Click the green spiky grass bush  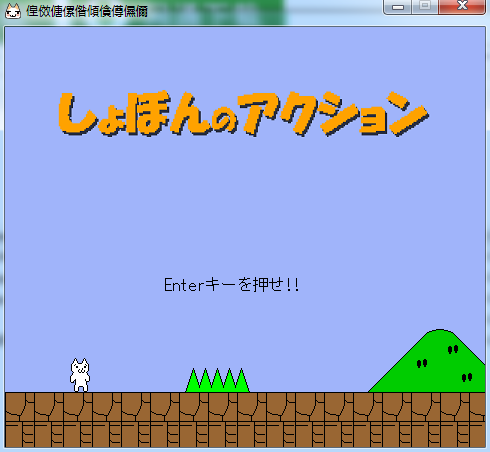[217, 380]
